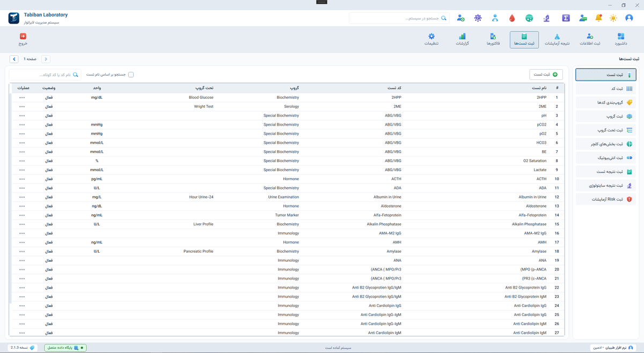Open ثبت کد in the sidebar
The image size is (644, 353).
pos(606,89)
